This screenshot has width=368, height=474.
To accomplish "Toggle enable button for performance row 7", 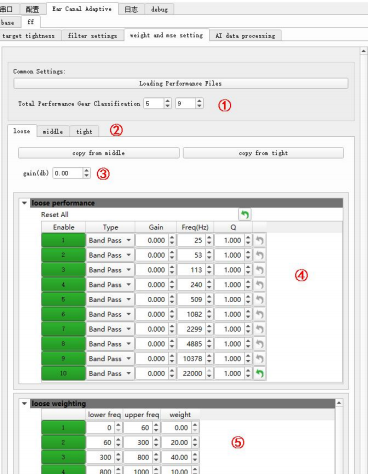I will [x=63, y=329].
